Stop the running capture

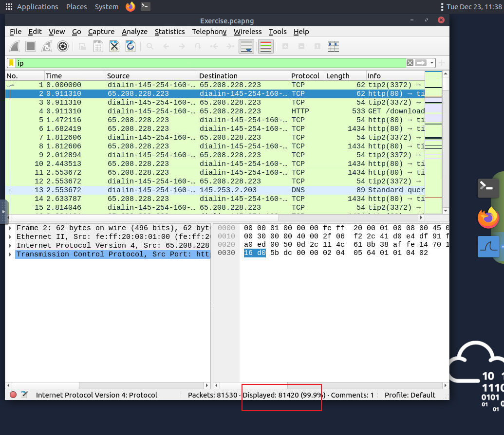pyautogui.click(x=31, y=47)
